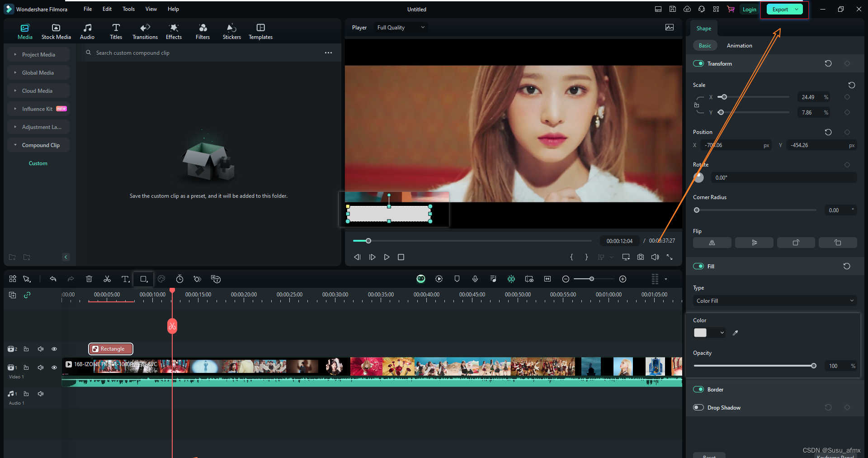The width and height of the screenshot is (868, 458).
Task: Stop playback with the square button
Action: 401,257
